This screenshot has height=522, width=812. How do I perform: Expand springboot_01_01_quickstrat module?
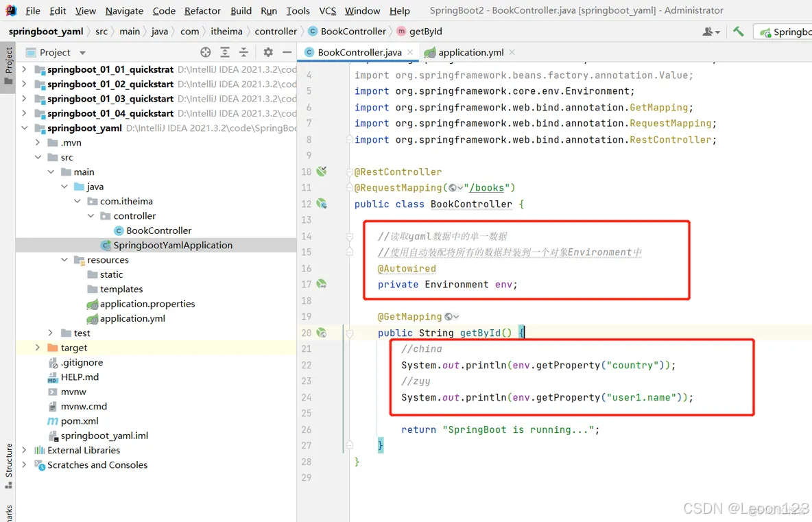click(x=24, y=69)
